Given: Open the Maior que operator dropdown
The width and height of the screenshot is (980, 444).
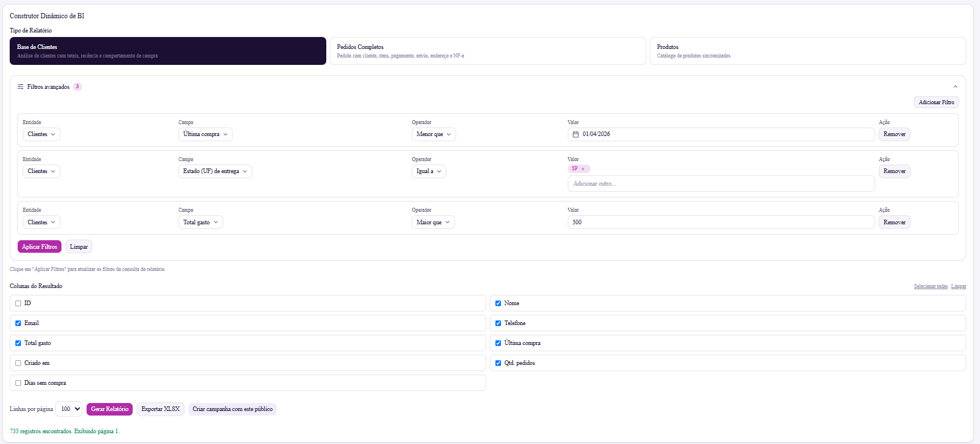Looking at the screenshot, I should pos(433,223).
